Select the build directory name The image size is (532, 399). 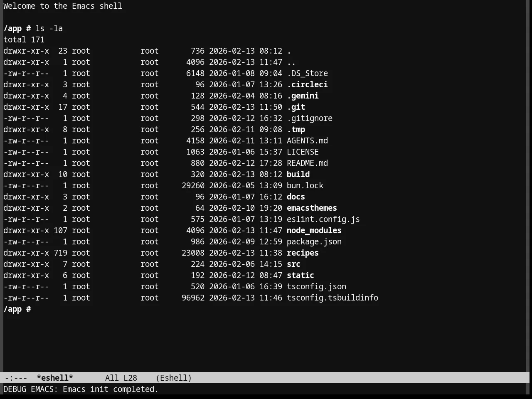pos(298,175)
